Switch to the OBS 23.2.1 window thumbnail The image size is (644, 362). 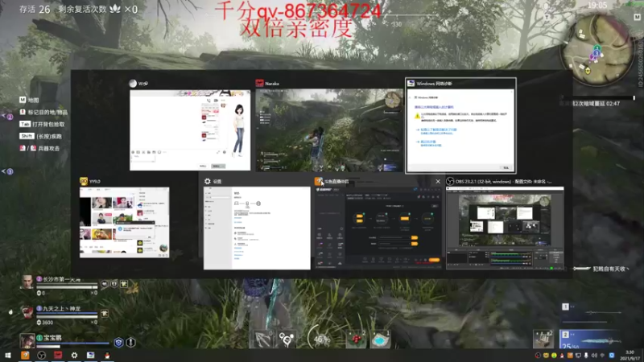(x=505, y=228)
